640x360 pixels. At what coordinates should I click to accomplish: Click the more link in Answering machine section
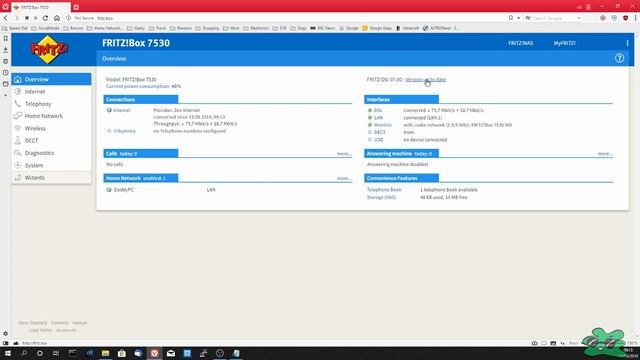tap(605, 154)
